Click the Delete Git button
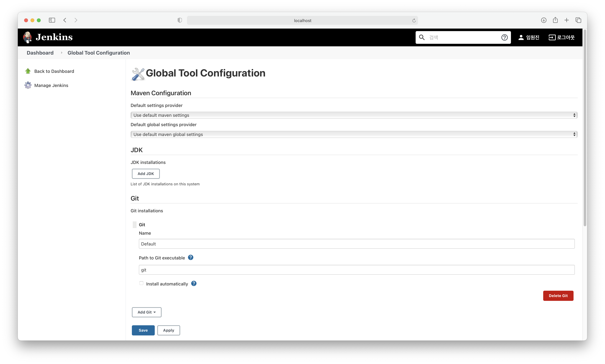The image size is (605, 364). coord(558,296)
